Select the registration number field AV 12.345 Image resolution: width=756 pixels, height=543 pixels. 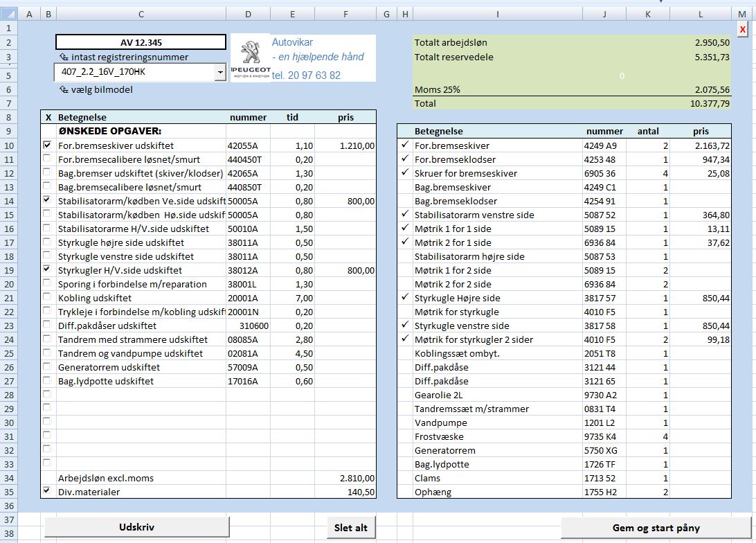[x=141, y=42]
